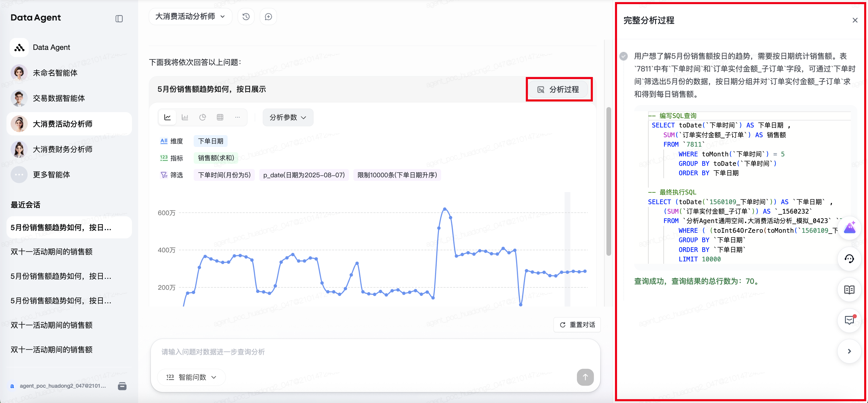Start new chat with plus bubble icon
Screen dimensions: 868x403
(268, 17)
